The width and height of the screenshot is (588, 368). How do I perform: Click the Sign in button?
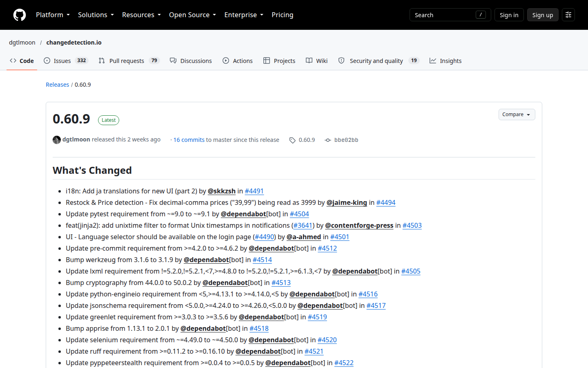point(509,15)
